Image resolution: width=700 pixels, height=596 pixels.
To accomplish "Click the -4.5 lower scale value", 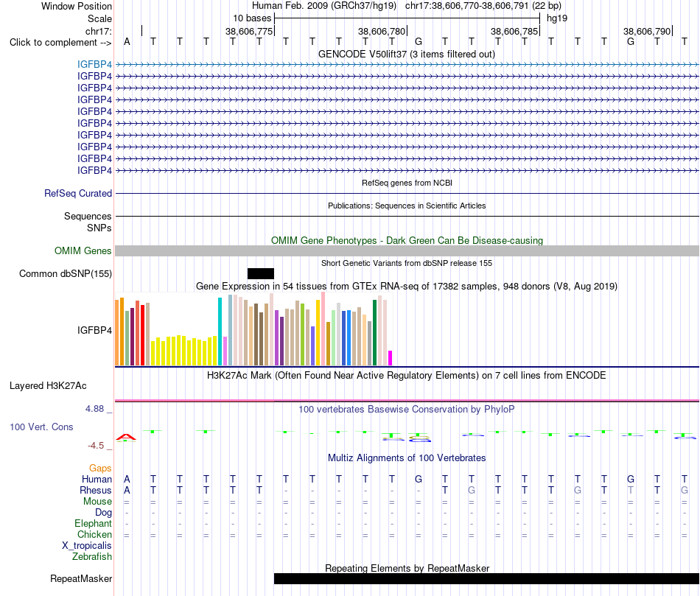I will [x=96, y=446].
